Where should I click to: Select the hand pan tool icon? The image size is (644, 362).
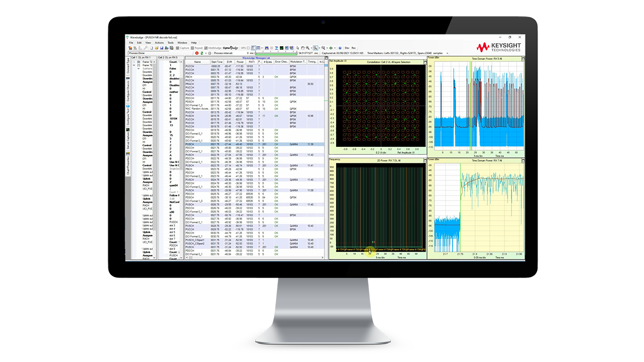pos(303,48)
